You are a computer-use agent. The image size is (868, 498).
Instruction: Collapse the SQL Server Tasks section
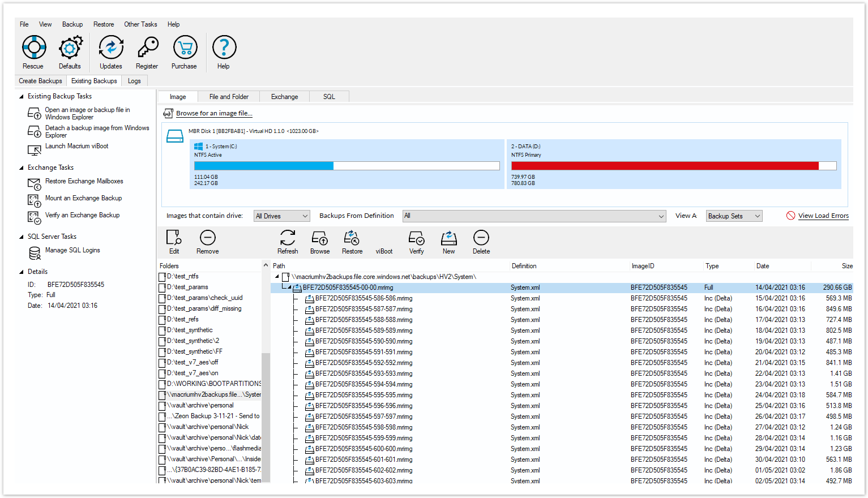(22, 237)
